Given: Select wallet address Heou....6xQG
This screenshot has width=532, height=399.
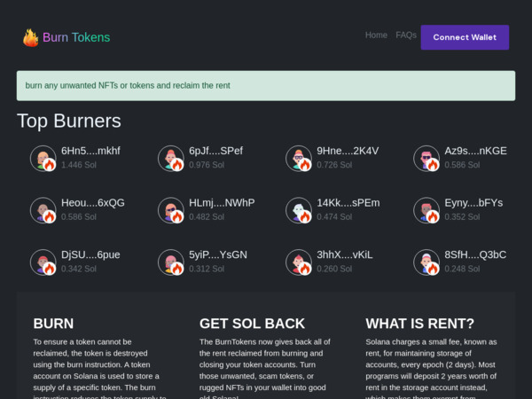Looking at the screenshot, I should click(92, 202).
